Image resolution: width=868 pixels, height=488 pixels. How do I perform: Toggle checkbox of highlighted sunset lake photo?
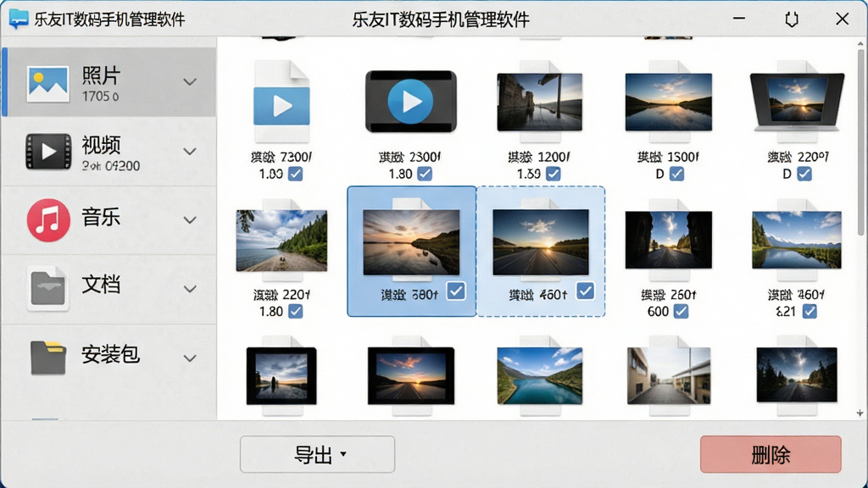coord(456,291)
